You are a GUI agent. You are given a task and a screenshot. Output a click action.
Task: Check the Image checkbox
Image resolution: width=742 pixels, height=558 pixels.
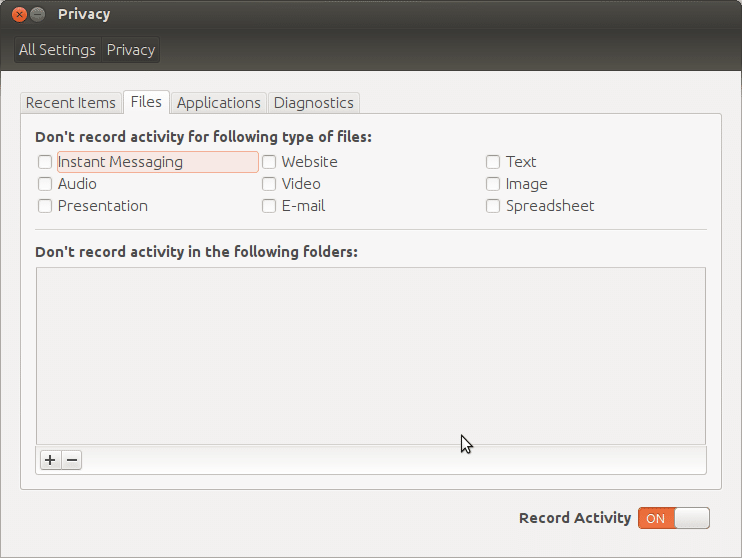[x=493, y=184]
